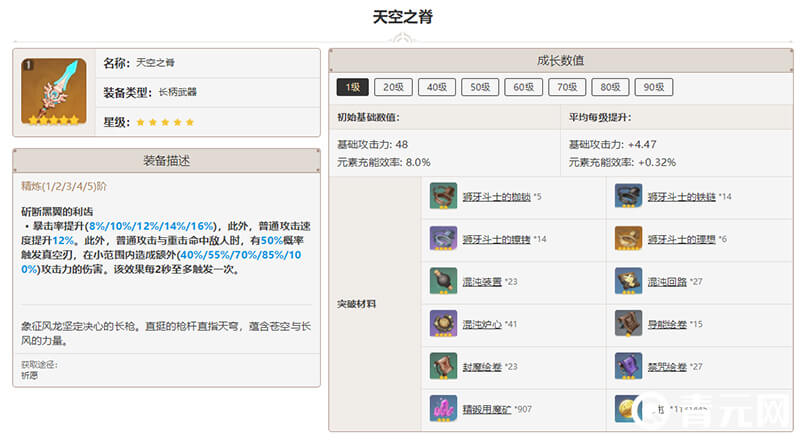This screenshot has width=800, height=443.
Task: Click the 突破材料 row label
Action: coord(356,304)
